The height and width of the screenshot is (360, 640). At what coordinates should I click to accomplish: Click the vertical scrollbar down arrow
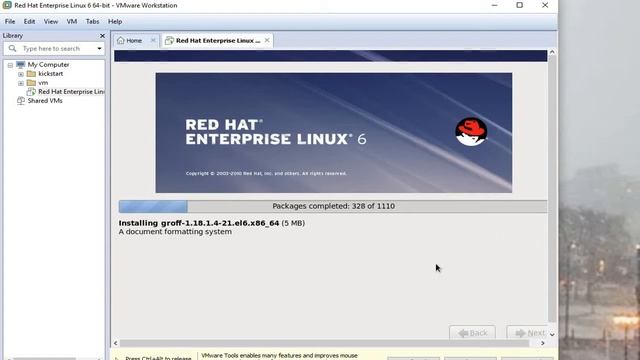[x=552, y=334]
